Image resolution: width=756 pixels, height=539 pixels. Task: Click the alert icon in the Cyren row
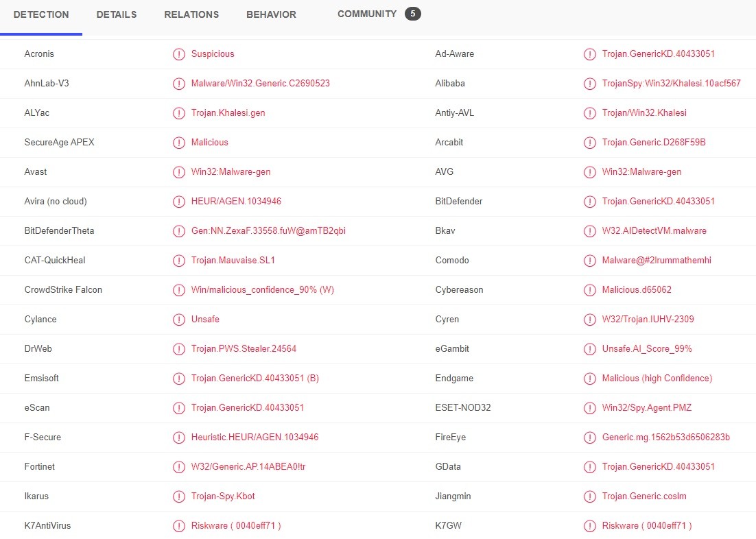tap(590, 319)
